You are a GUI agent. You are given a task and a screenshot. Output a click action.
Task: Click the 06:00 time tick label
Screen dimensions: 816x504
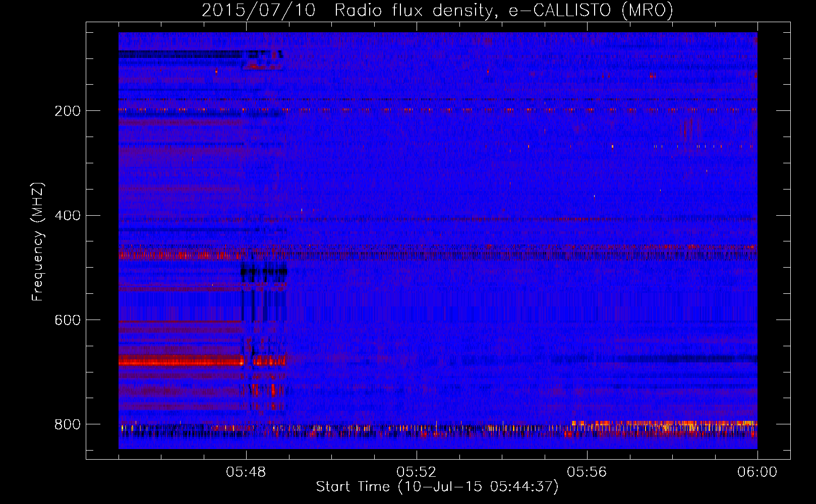click(757, 472)
